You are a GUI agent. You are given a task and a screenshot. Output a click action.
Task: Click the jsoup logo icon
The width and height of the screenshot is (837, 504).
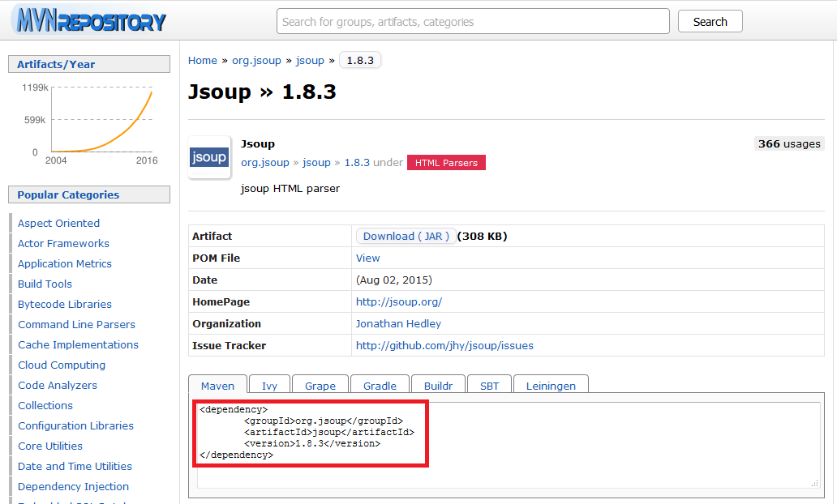click(x=208, y=157)
